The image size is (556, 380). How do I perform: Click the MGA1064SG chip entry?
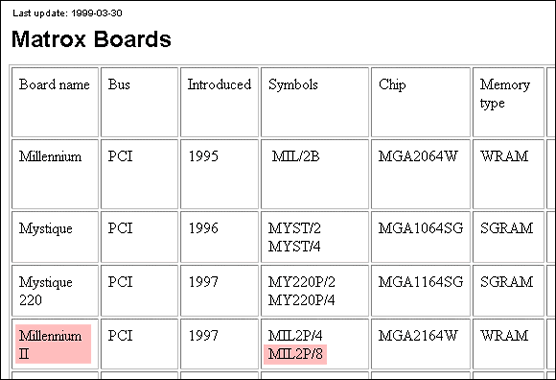pos(421,228)
